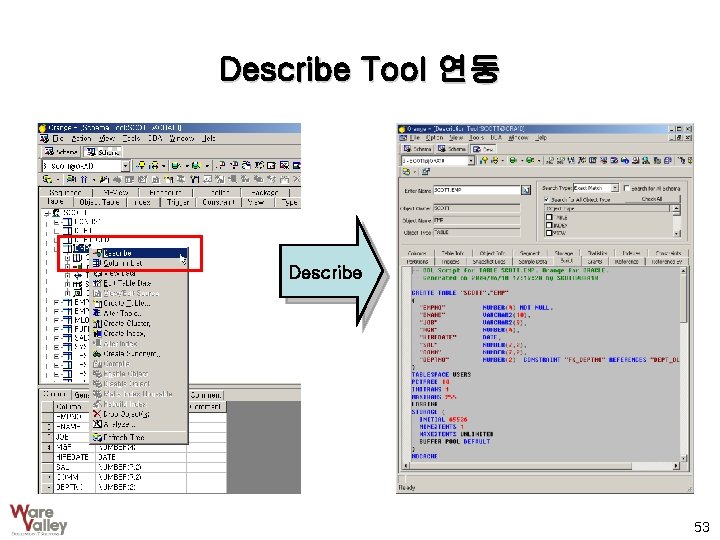Open connection dropdown in Schema window

point(125,166)
